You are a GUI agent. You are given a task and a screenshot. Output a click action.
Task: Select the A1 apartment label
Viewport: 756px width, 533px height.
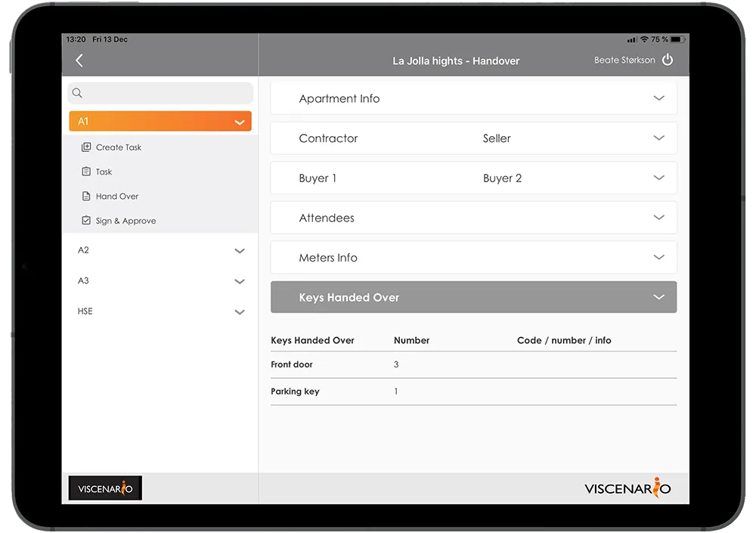83,121
